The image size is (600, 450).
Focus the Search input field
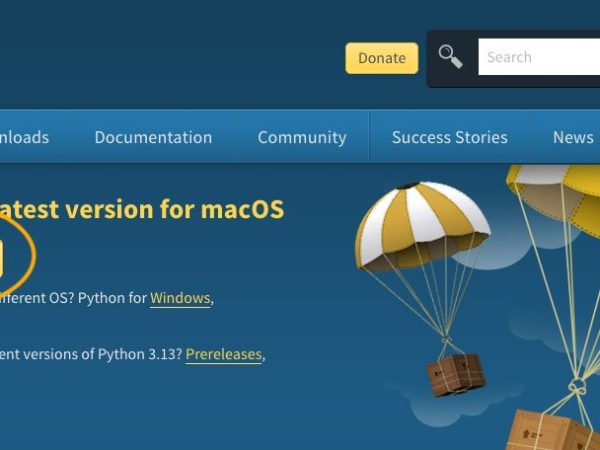pyautogui.click(x=539, y=57)
